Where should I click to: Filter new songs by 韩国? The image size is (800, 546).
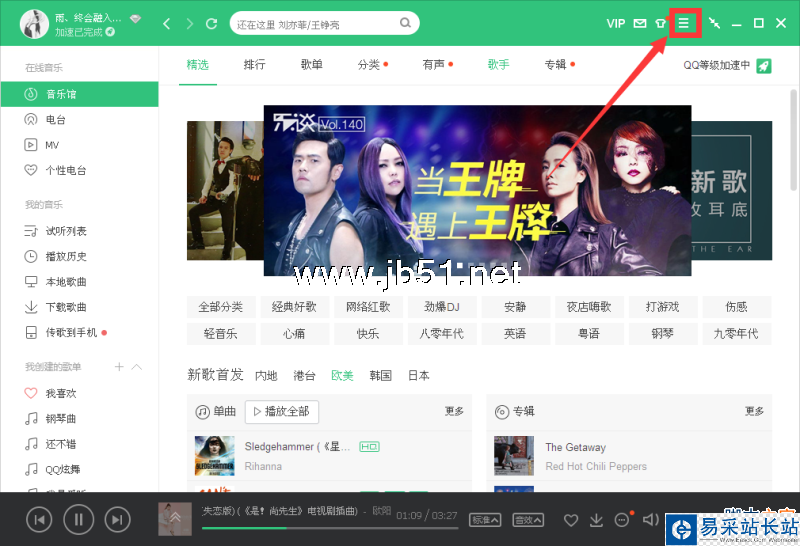(381, 376)
